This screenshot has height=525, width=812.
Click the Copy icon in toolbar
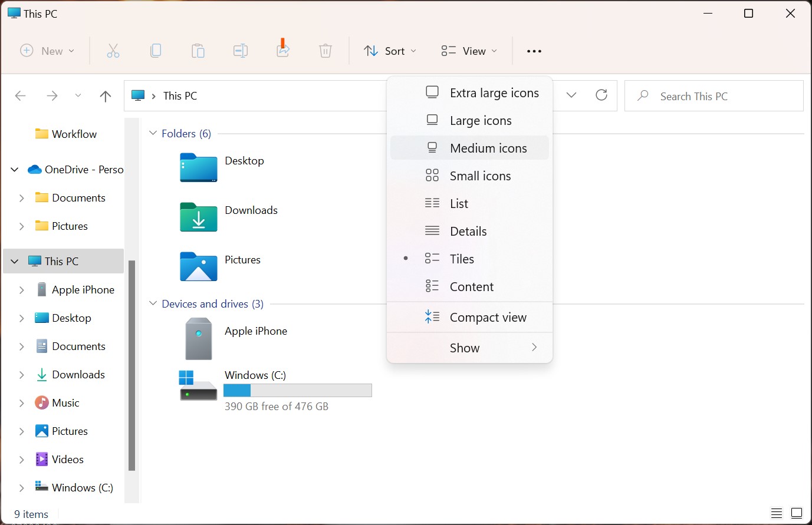(156, 51)
